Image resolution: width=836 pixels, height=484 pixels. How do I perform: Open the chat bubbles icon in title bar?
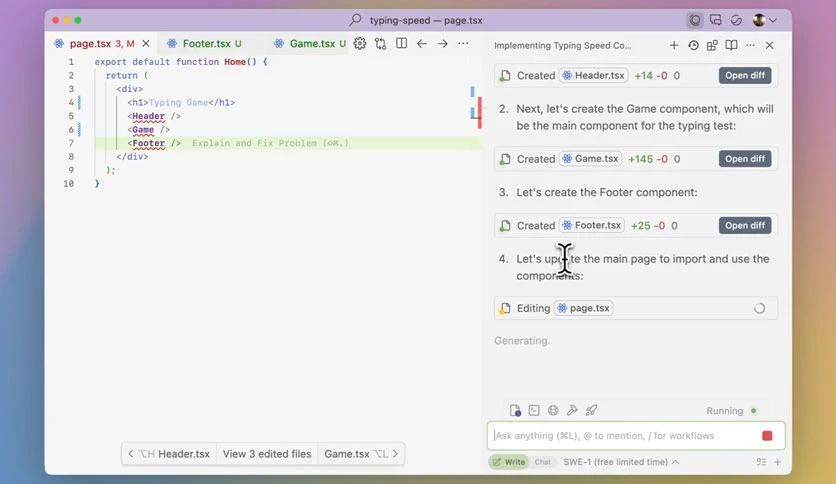[716, 20]
